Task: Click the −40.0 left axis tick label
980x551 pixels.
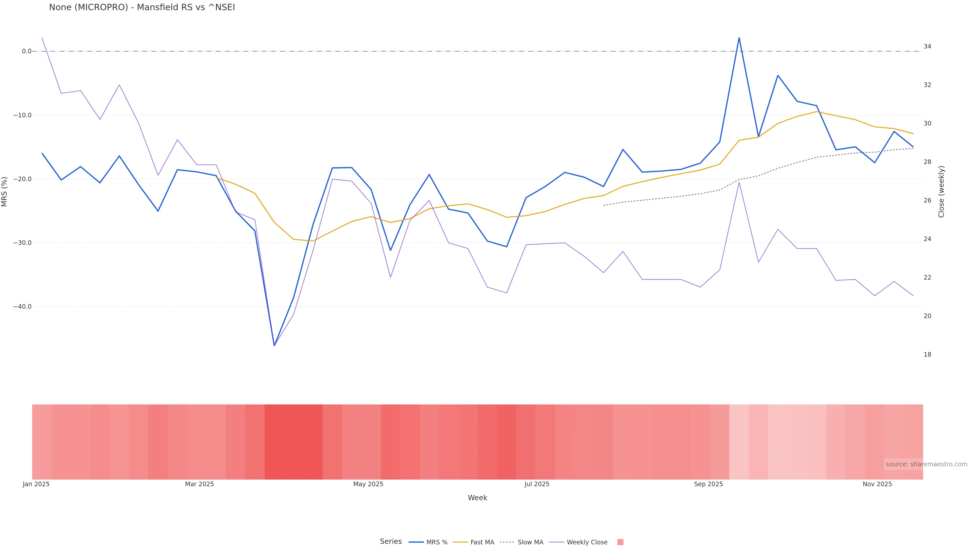Action: tap(22, 306)
